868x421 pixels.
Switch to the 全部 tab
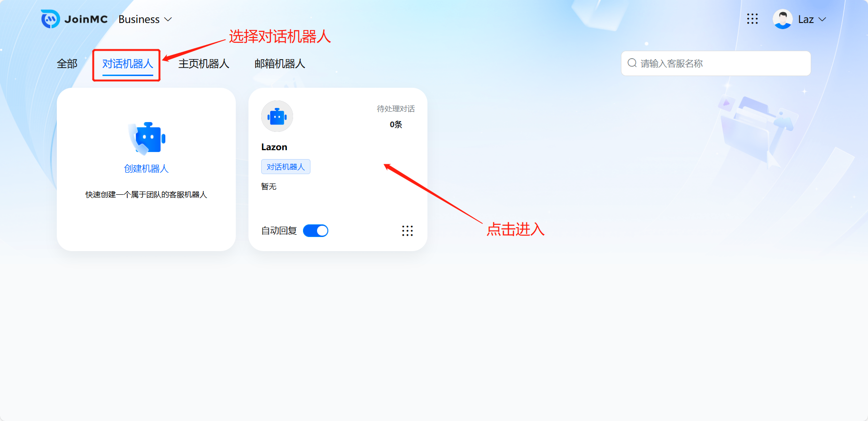coord(67,64)
